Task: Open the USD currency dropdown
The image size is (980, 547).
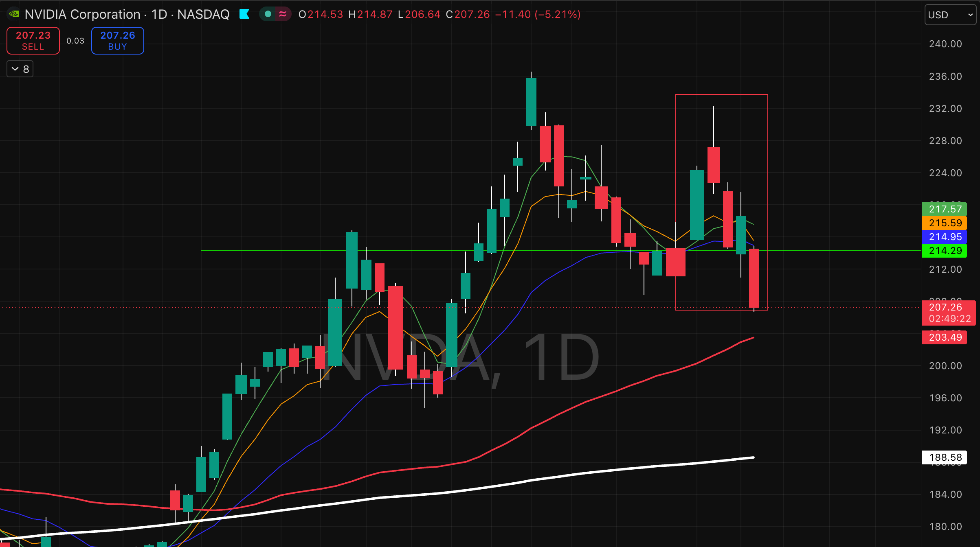Action: (x=950, y=15)
